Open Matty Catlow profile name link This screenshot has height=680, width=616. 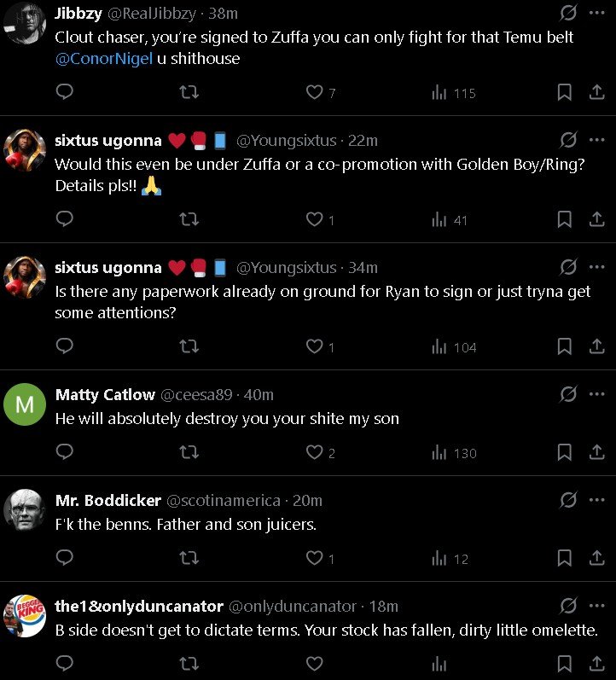105,394
